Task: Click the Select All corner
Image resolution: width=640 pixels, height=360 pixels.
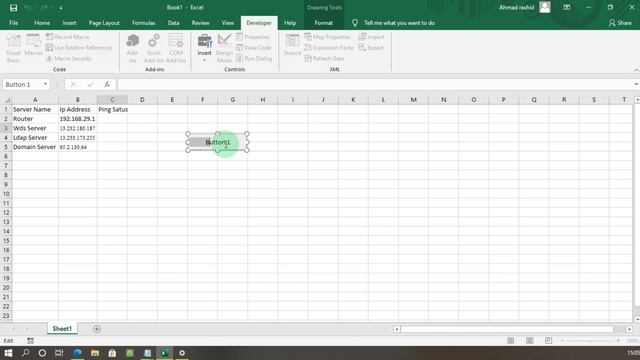Action: coord(6,100)
